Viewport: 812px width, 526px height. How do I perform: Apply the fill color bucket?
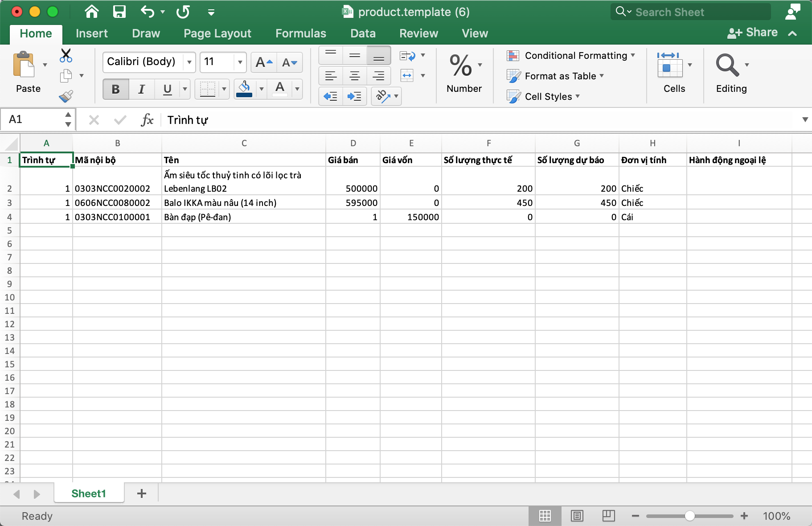[244, 89]
